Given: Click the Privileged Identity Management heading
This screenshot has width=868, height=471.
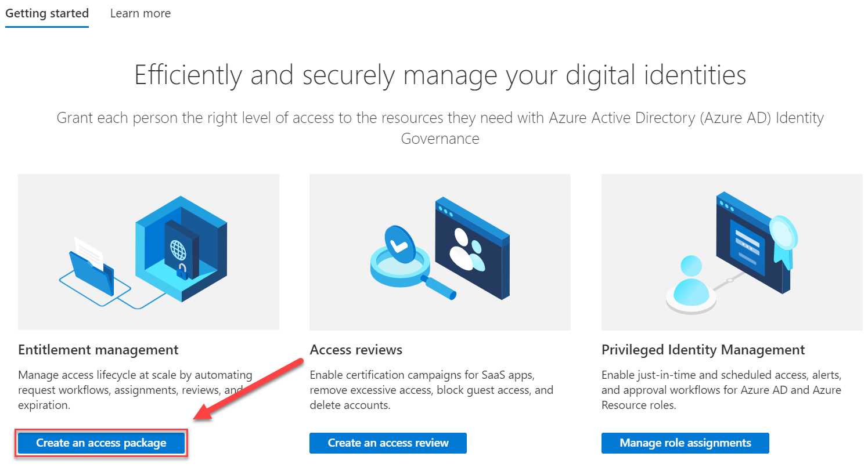Looking at the screenshot, I should point(703,349).
